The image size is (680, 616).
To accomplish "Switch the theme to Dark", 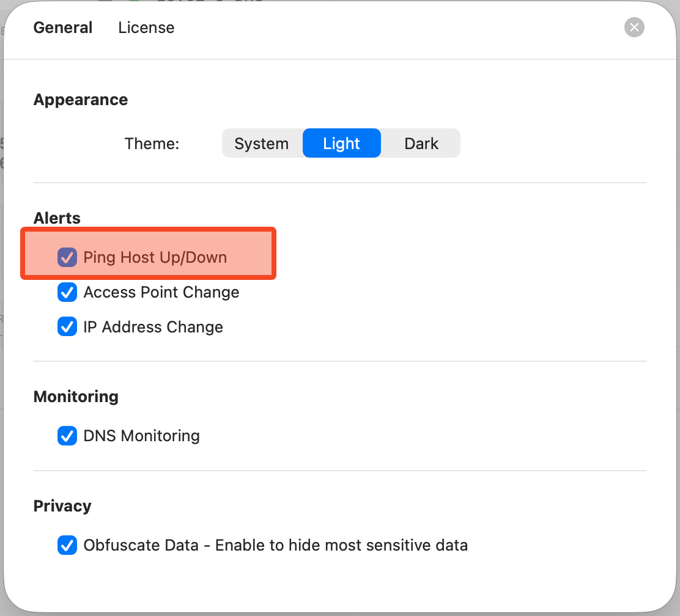I will pos(421,144).
